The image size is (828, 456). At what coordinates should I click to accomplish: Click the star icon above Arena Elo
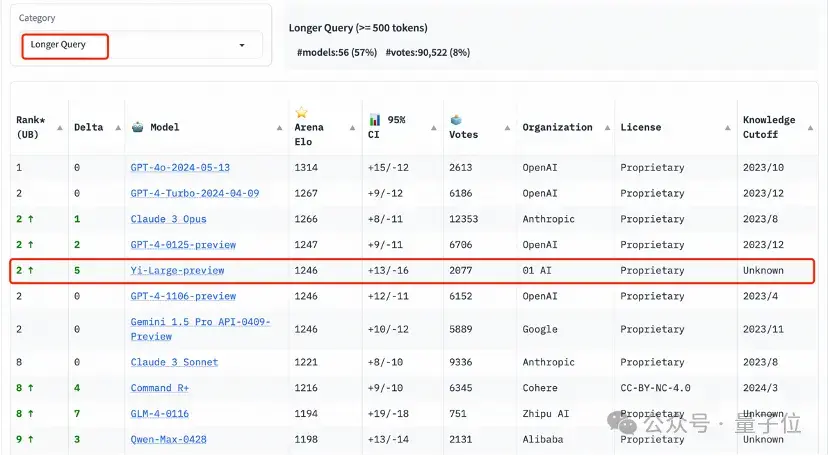(301, 113)
